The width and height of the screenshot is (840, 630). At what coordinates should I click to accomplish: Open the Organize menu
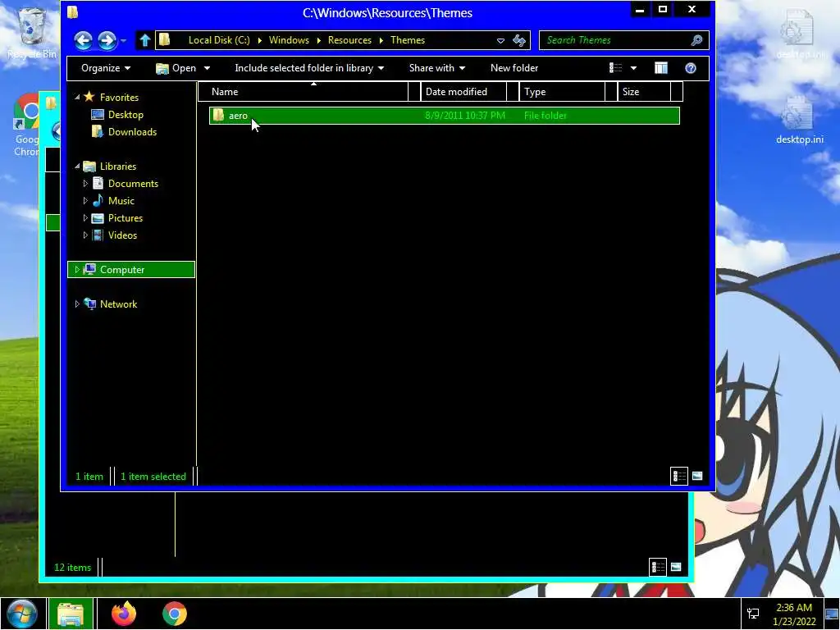(106, 68)
